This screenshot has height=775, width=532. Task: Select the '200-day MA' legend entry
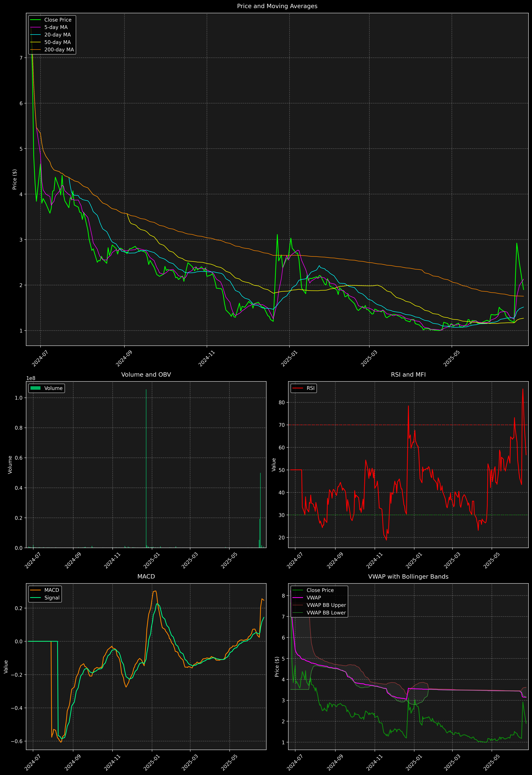[x=59, y=50]
